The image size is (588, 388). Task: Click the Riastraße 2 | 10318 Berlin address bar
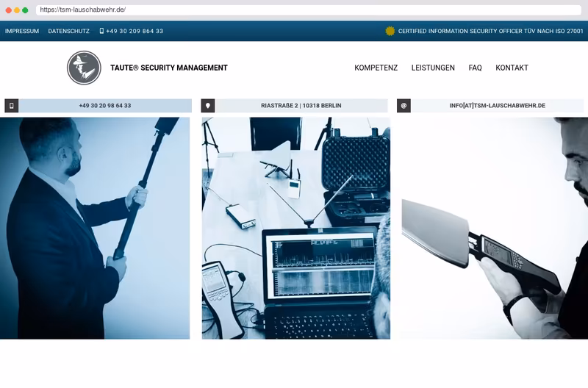[x=301, y=106]
